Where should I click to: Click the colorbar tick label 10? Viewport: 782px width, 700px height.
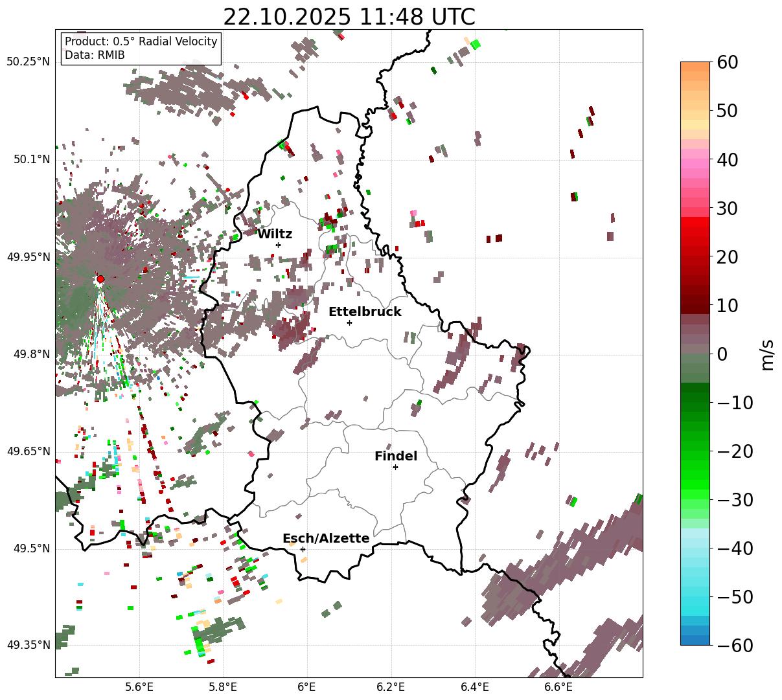(x=726, y=306)
